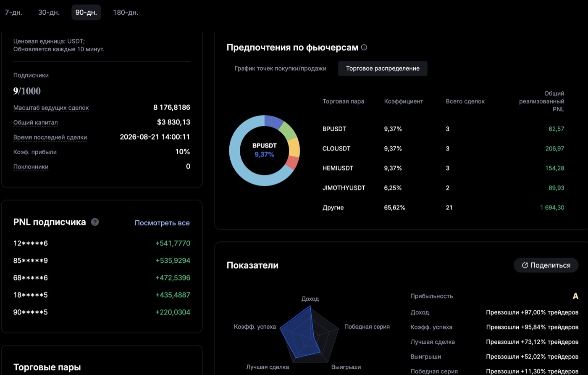588x375 pixels.
Task: Open the График точек покупки/продажи tab
Action: pos(280,68)
